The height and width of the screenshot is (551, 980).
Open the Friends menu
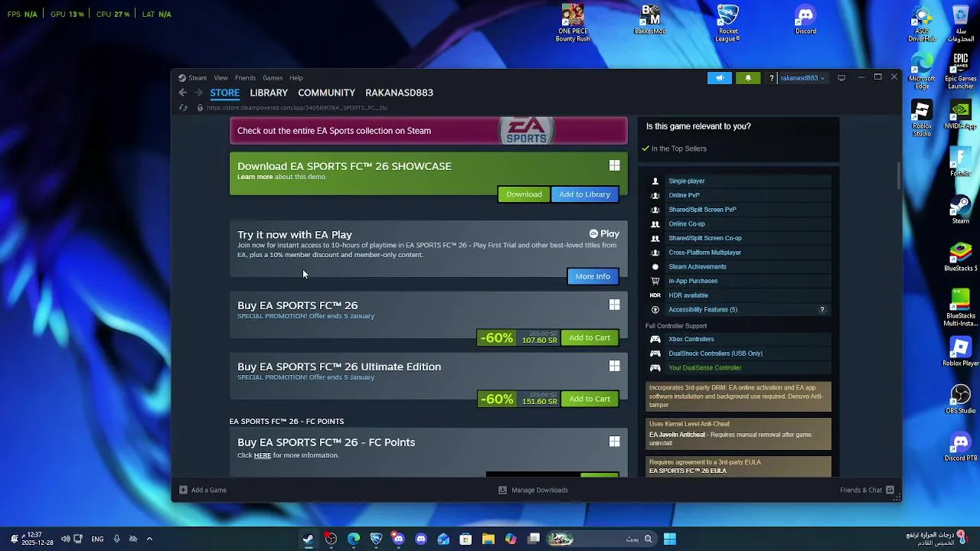point(245,78)
